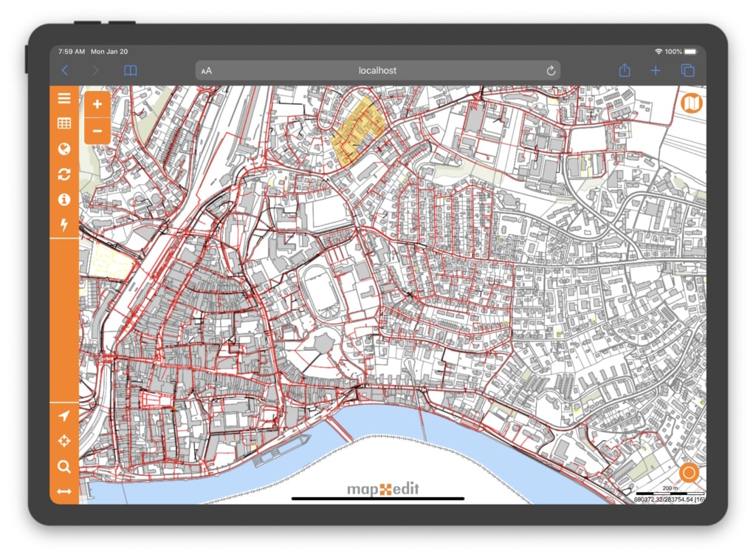Image resolution: width=756 pixels, height=560 pixels.
Task: Tap the location arrow icon in the sidebar
Action: click(64, 416)
